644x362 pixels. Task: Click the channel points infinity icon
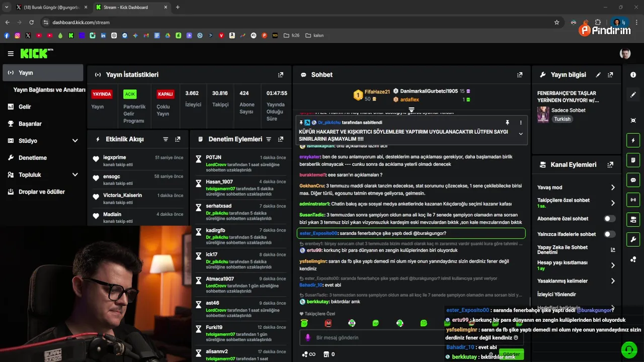308,354
